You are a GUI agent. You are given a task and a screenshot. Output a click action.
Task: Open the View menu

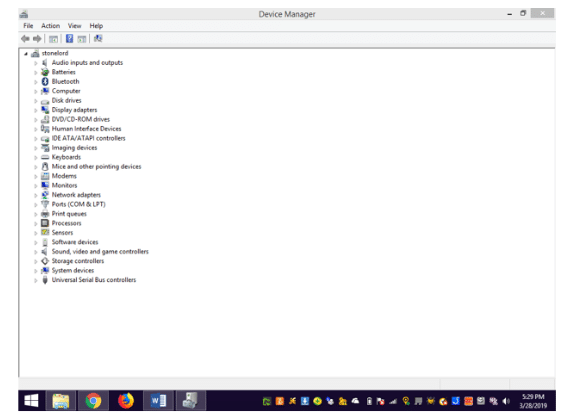point(74,26)
